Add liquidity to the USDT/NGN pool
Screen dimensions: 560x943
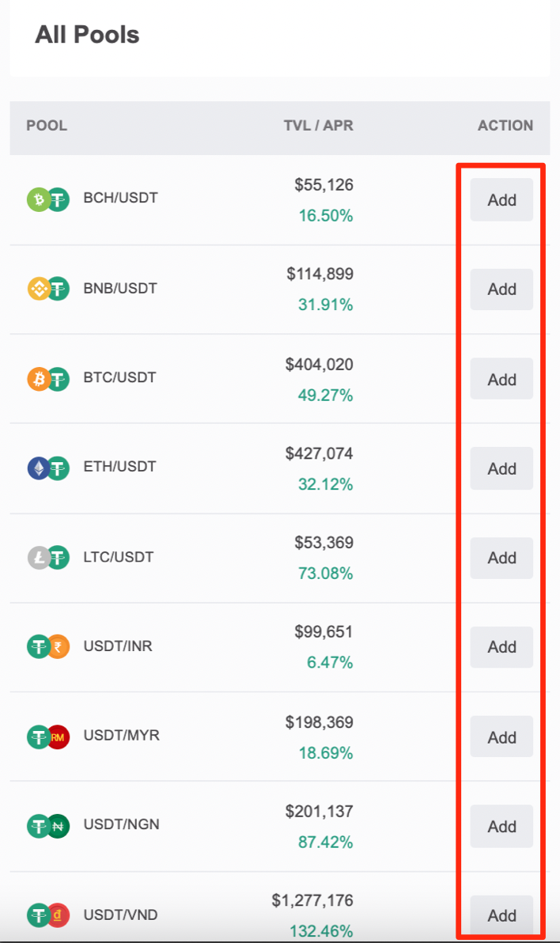coord(501,827)
